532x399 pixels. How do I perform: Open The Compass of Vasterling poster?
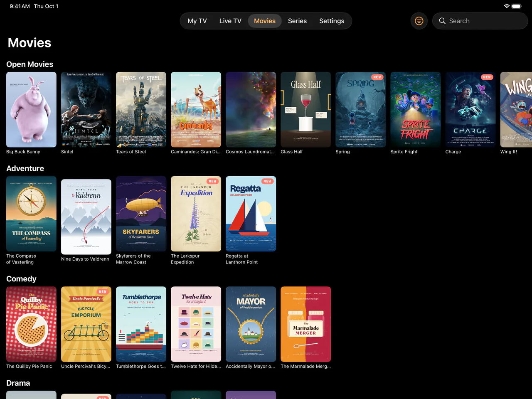point(31,214)
